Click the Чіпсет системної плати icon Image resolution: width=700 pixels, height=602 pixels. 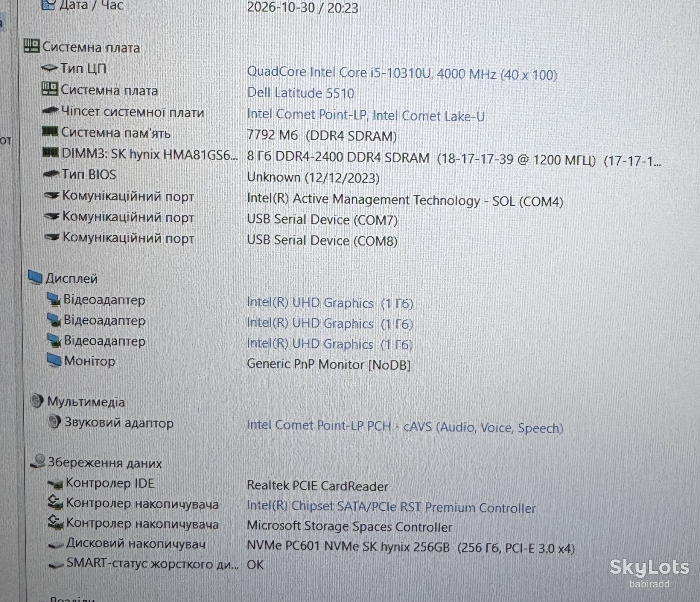point(50,111)
